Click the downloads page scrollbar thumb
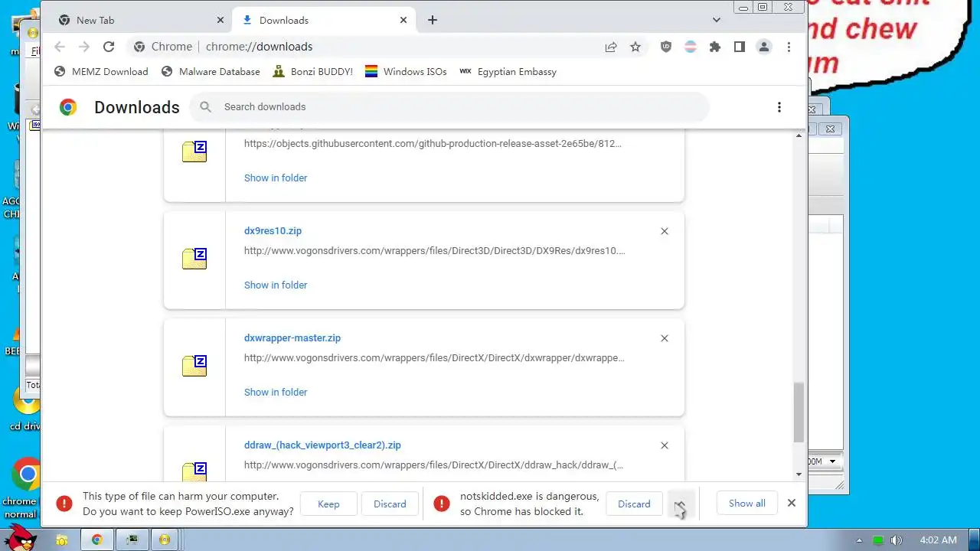This screenshot has height=551, width=980. [799, 412]
